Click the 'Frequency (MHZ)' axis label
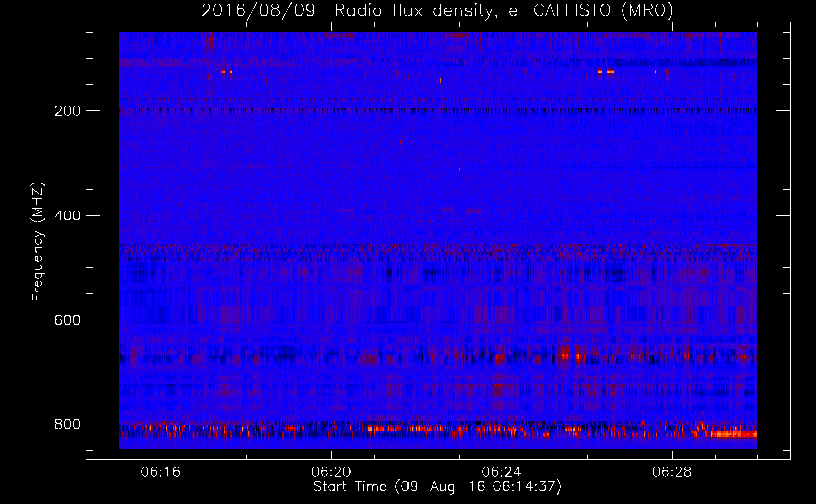The image size is (816, 504). (38, 242)
